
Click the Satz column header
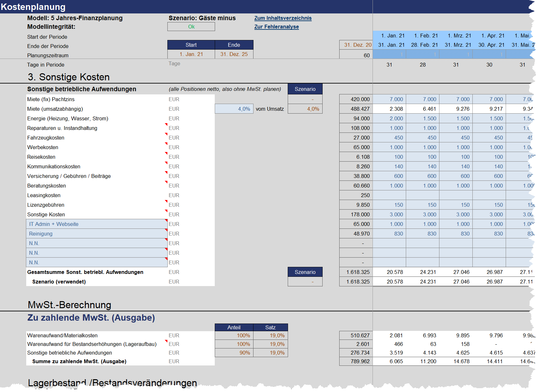270,327
